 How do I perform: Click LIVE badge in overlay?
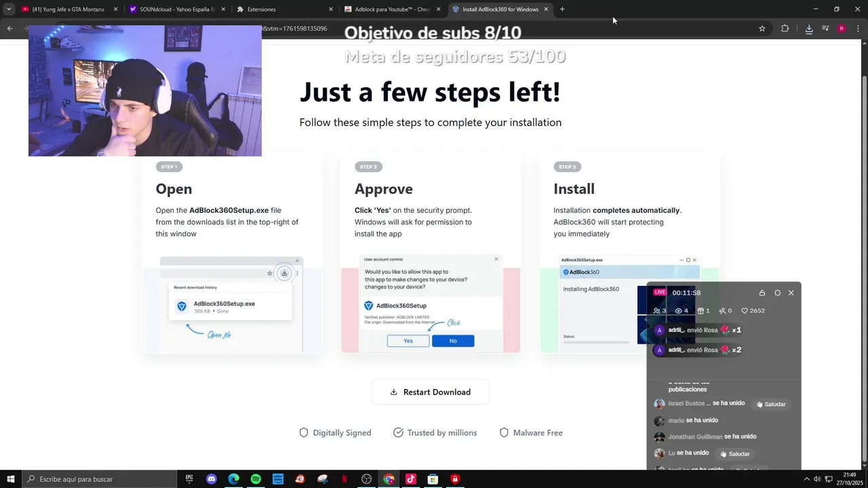[x=659, y=292]
